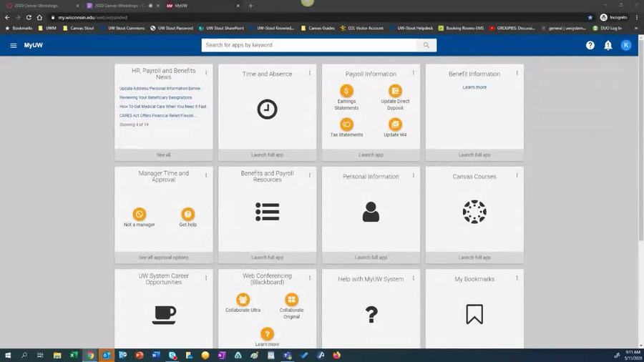Click Learn more in Benefit Information
Screen dimensions: 644x362
[x=474, y=87]
